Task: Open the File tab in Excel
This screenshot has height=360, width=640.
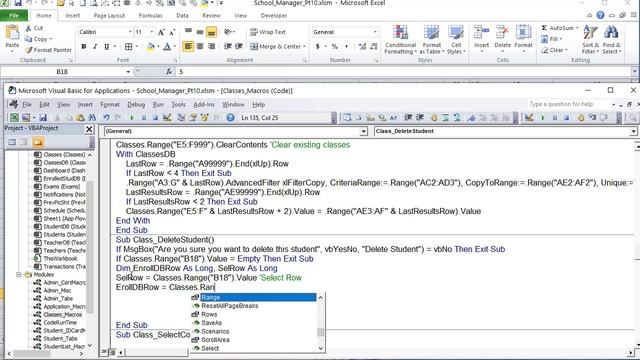Action: click(x=14, y=16)
